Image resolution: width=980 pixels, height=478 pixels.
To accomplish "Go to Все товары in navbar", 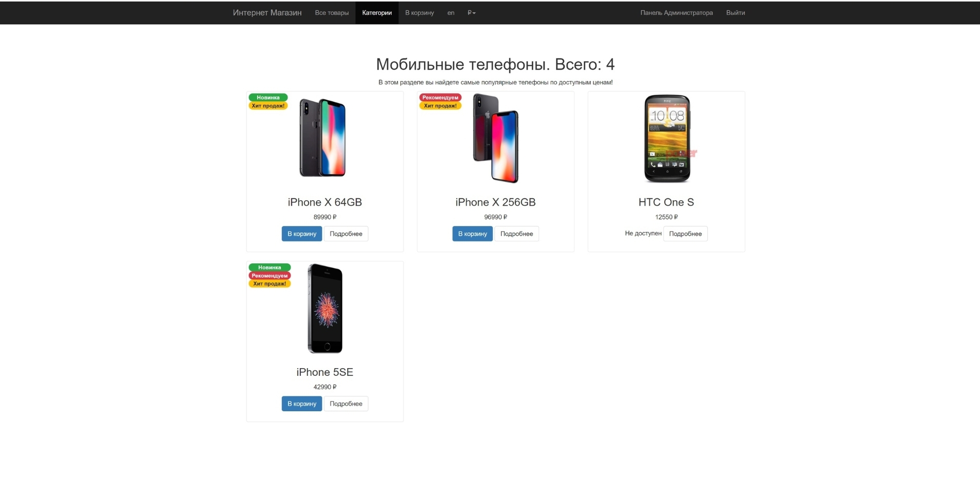I will point(332,13).
